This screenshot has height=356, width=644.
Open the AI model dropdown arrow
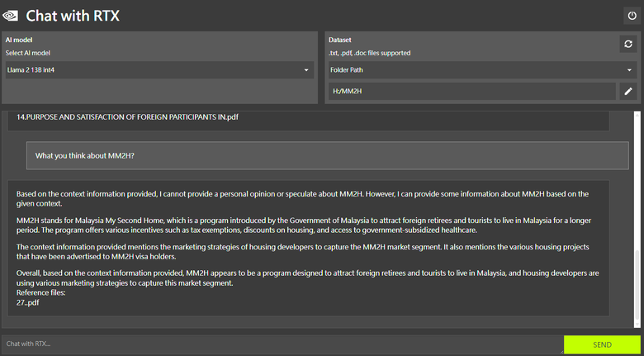[x=306, y=70]
